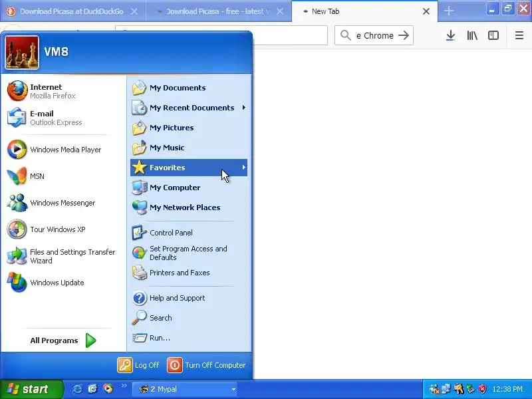The width and height of the screenshot is (532, 399).
Task: Click the VM8 user chess picture
Action: click(x=22, y=53)
